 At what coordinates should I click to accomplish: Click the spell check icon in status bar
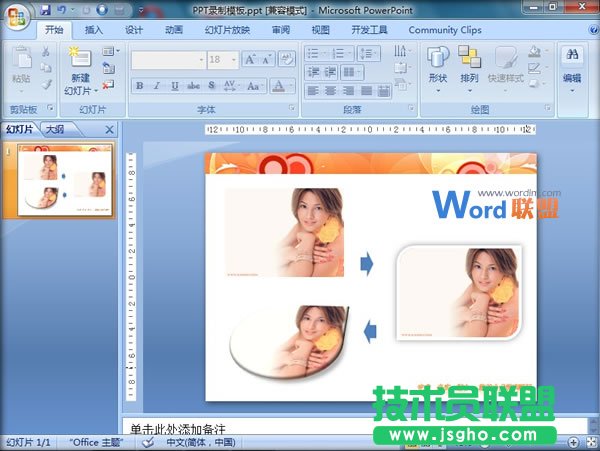148,443
